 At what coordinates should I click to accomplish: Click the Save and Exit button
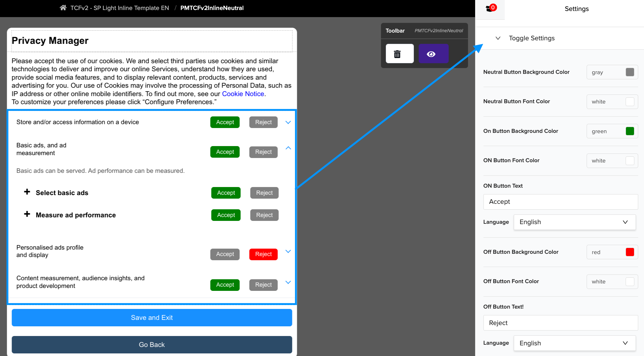[152, 318]
